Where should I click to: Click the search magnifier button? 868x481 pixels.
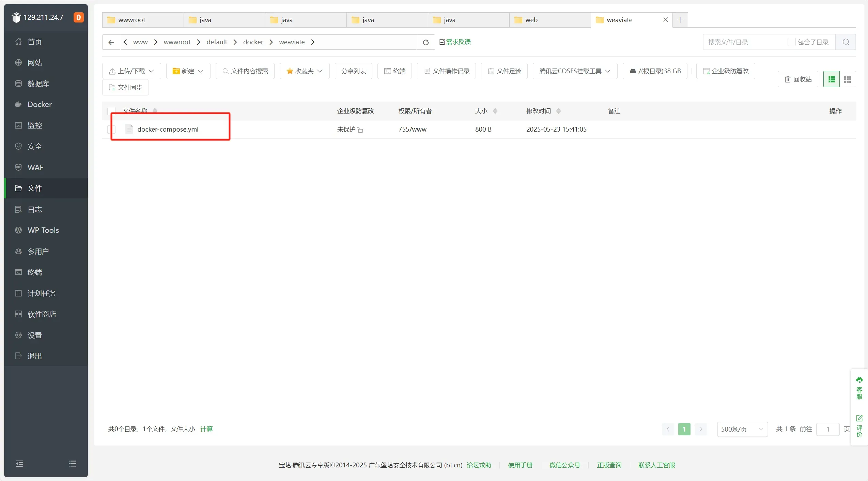click(x=846, y=42)
